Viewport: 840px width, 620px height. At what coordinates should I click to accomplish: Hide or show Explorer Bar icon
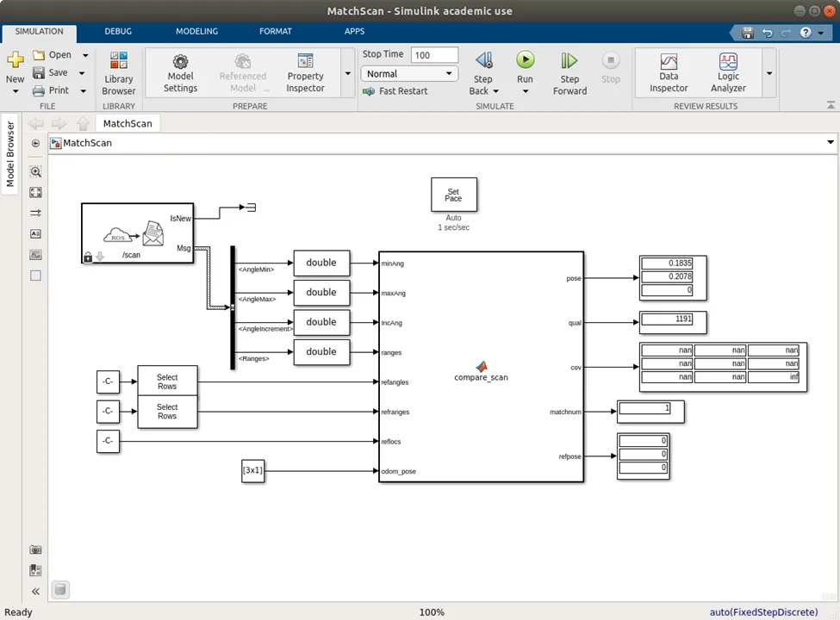coord(35,144)
